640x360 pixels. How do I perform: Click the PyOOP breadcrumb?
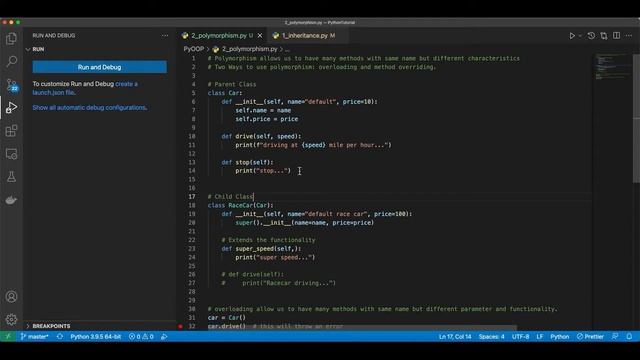pyautogui.click(x=193, y=49)
